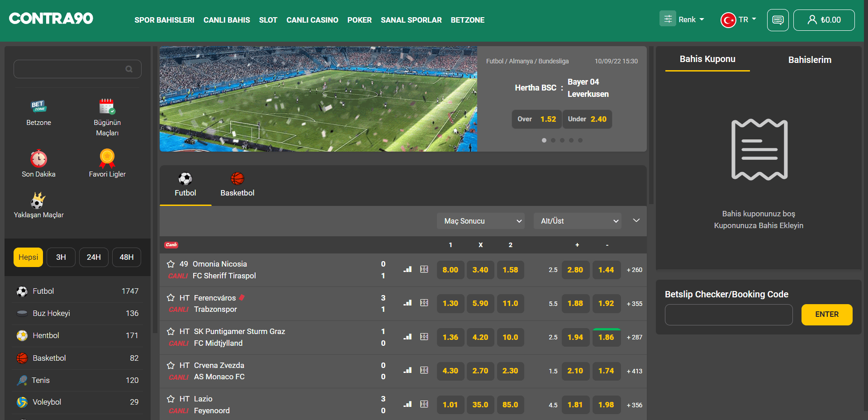Expand +413 more markets for Crvena Zvezda

click(634, 371)
